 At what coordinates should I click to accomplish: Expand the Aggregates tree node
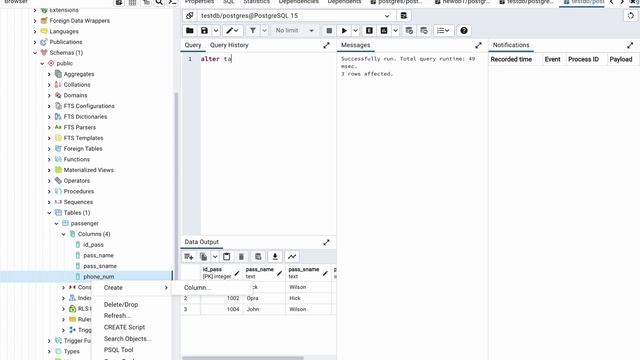(49, 74)
